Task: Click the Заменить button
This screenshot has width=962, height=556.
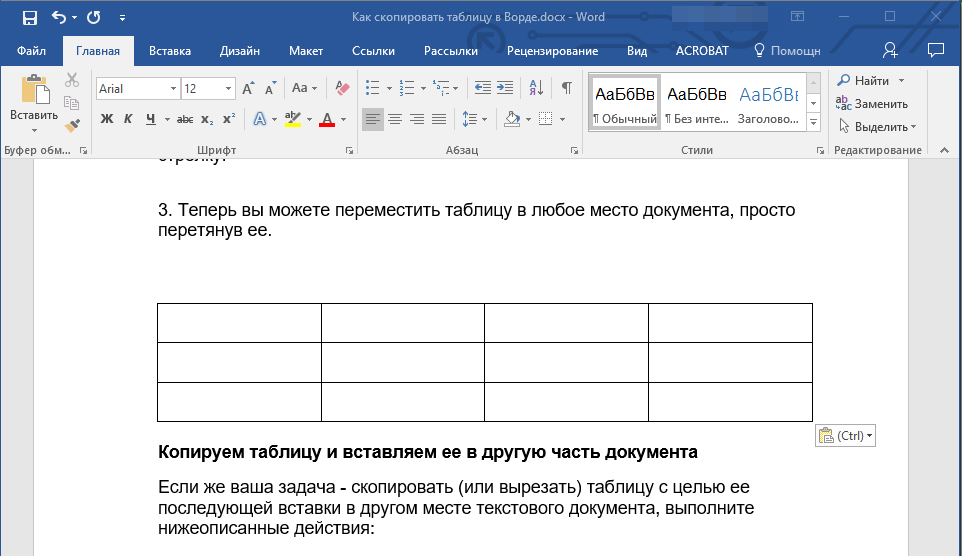Action: (x=872, y=104)
